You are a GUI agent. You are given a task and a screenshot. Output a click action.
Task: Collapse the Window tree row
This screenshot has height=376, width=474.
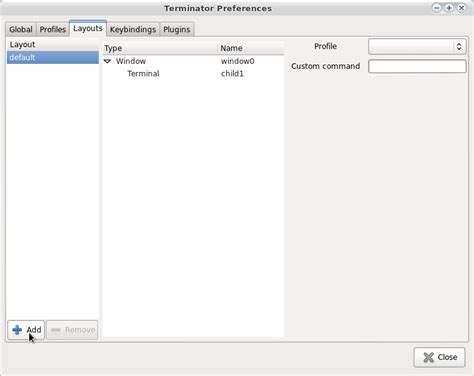[x=107, y=61]
